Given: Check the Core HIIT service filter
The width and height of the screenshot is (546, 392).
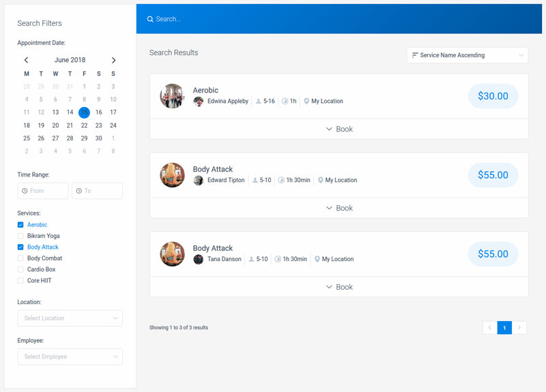Looking at the screenshot, I should click(20, 280).
